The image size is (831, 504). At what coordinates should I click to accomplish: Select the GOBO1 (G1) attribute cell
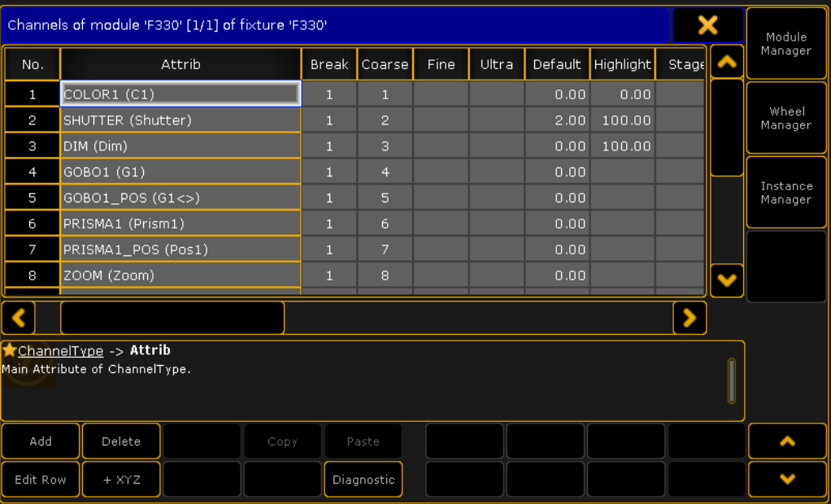pyautogui.click(x=181, y=172)
